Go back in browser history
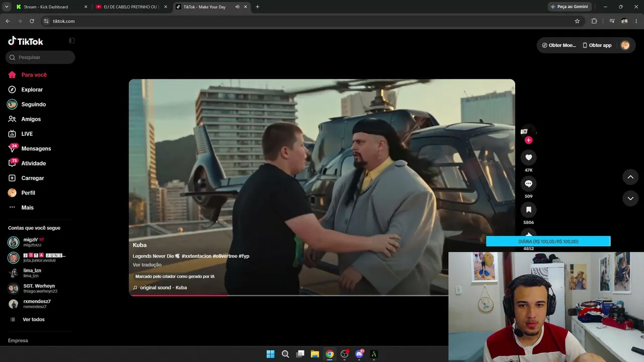 click(8, 21)
